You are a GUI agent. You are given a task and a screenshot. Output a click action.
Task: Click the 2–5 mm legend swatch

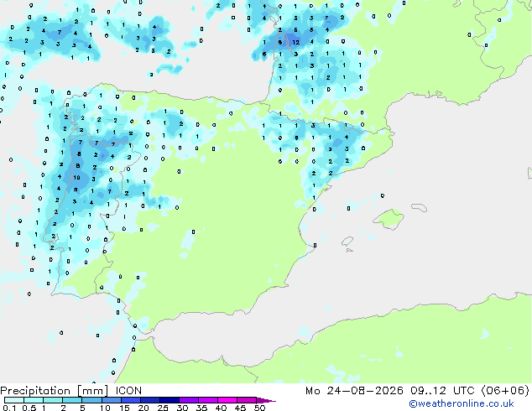click(72, 400)
